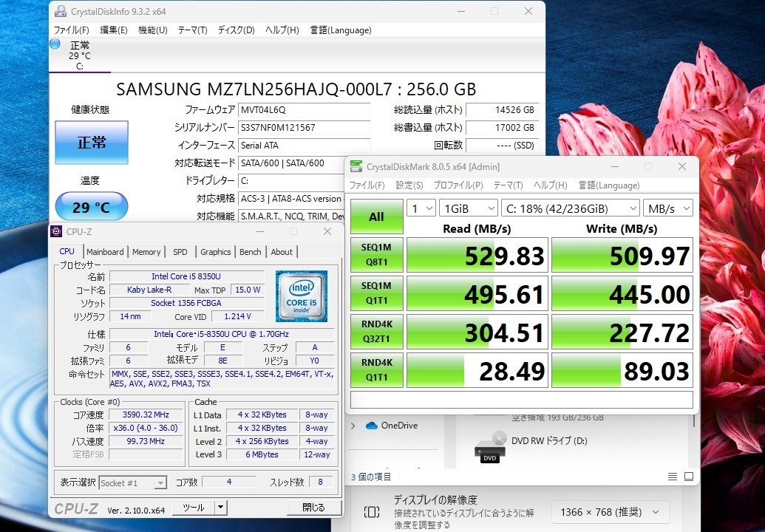The image size is (765, 532).
Task: Click the CrystalDiskInfo app icon in title bar
Action: pyautogui.click(x=61, y=11)
